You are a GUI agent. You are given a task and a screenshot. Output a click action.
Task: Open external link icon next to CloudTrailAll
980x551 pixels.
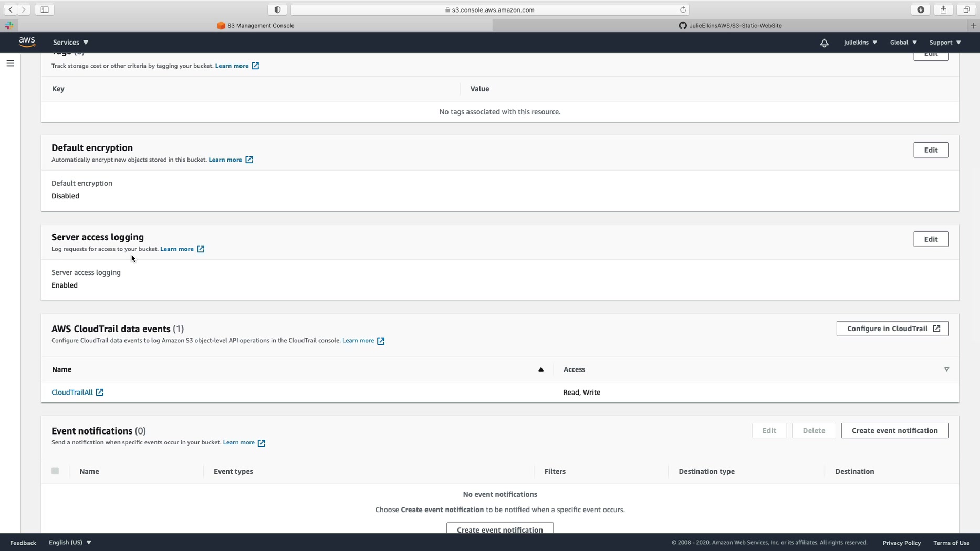99,393
